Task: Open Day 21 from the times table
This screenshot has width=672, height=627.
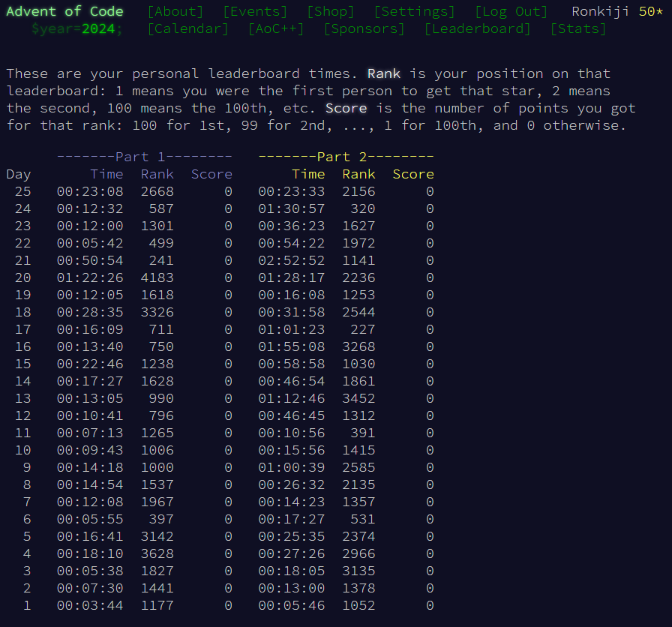Action: [x=22, y=260]
